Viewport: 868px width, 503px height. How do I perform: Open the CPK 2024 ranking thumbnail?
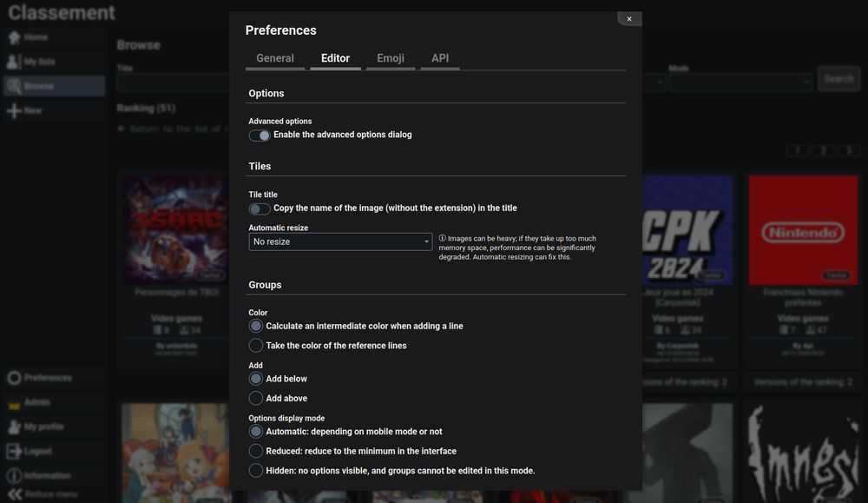click(687, 230)
